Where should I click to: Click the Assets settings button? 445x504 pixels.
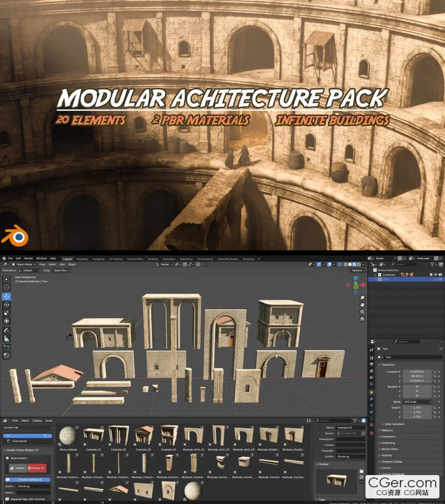27,480
